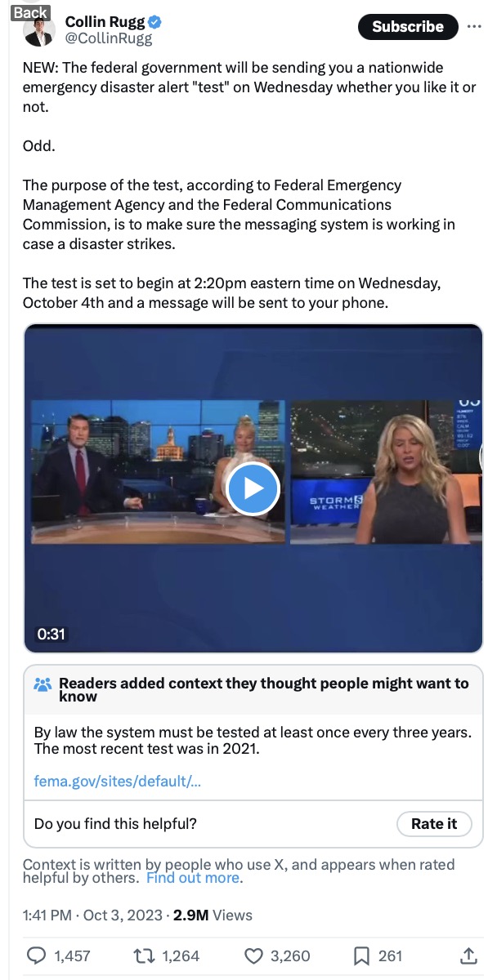Click the Subscribe button
Image resolution: width=497 pixels, height=980 pixels.
(408, 27)
